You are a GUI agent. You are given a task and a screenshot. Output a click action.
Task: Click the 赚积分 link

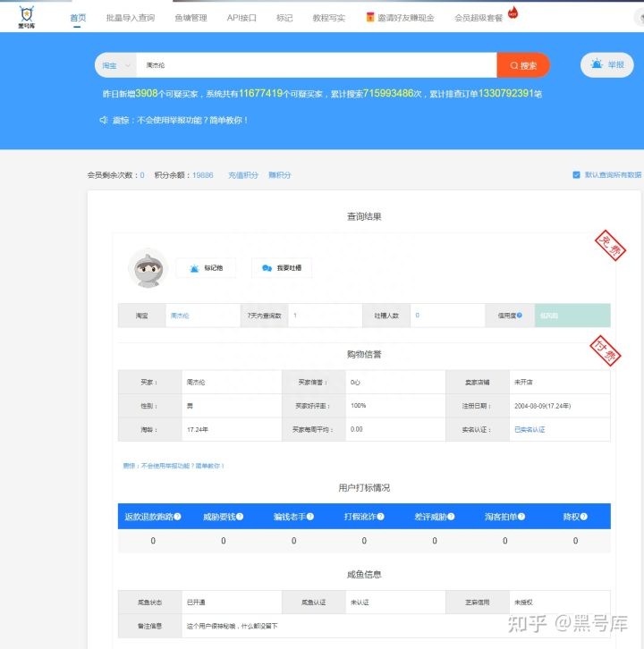(x=280, y=175)
